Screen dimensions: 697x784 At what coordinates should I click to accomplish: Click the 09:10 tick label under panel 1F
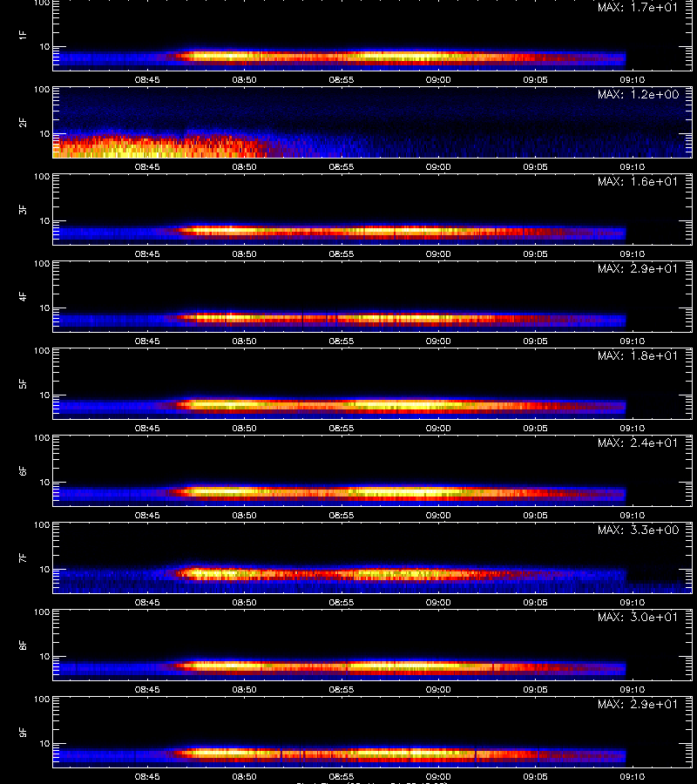(633, 79)
